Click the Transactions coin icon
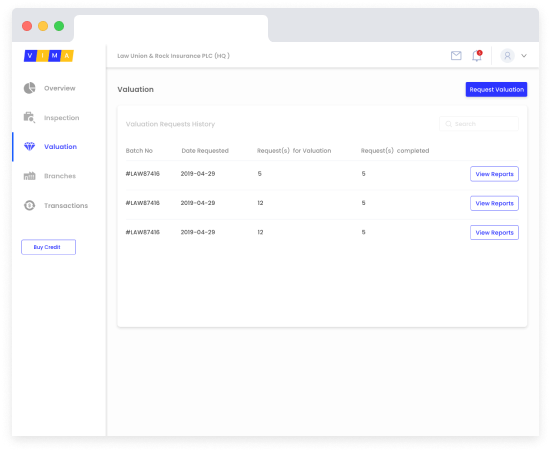This screenshot has height=452, width=551. click(30, 205)
